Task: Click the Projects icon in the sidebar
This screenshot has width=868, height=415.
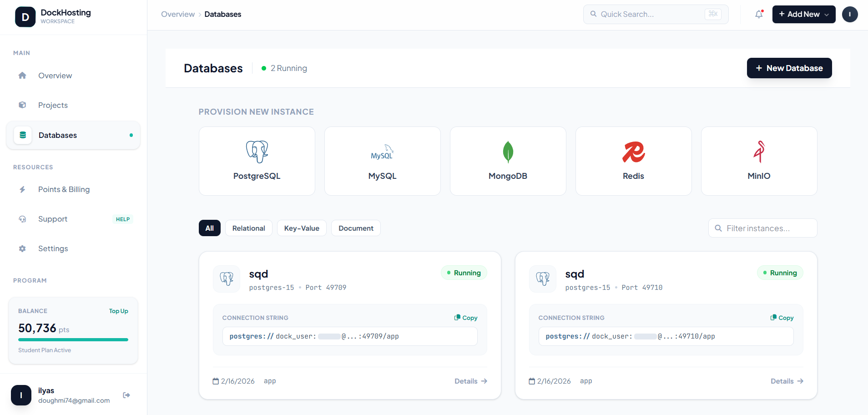Action: click(22, 105)
